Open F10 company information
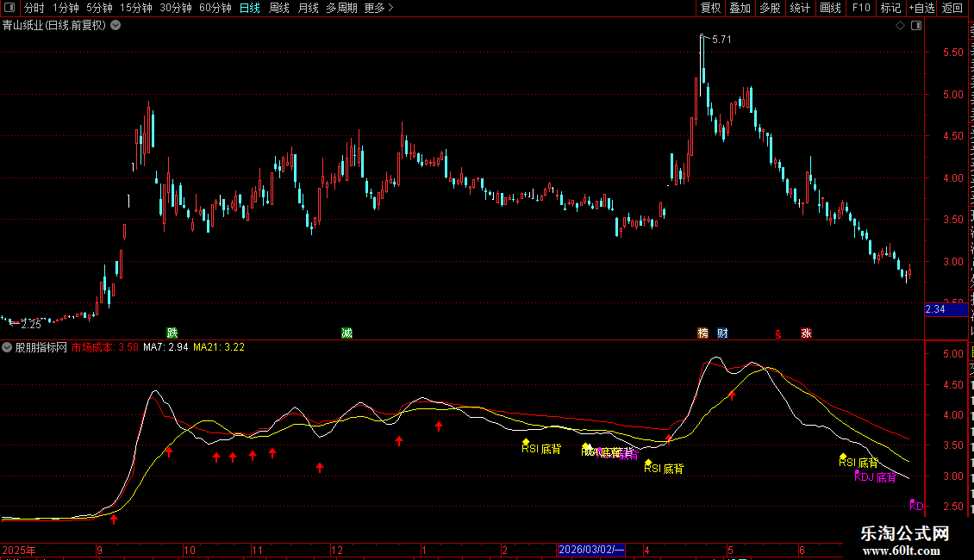Image resolution: width=974 pixels, height=560 pixels. click(x=861, y=8)
